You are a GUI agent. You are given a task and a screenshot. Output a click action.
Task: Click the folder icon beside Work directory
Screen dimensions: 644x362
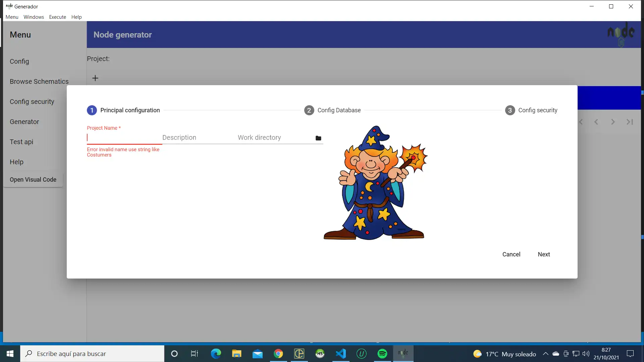pyautogui.click(x=318, y=138)
